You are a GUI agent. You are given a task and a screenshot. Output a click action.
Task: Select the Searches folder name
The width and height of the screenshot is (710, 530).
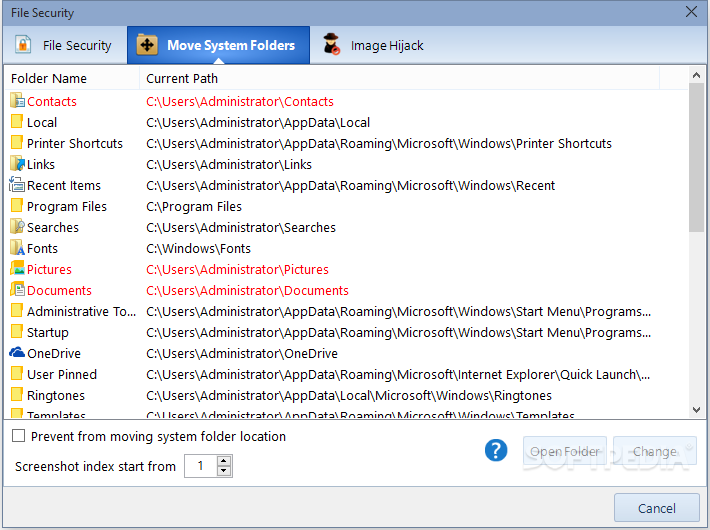click(x=53, y=227)
